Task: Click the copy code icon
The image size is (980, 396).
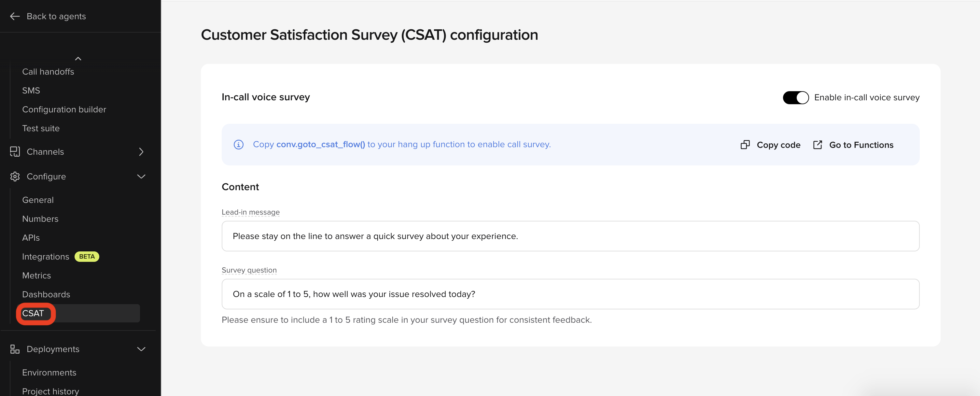Action: (745, 145)
